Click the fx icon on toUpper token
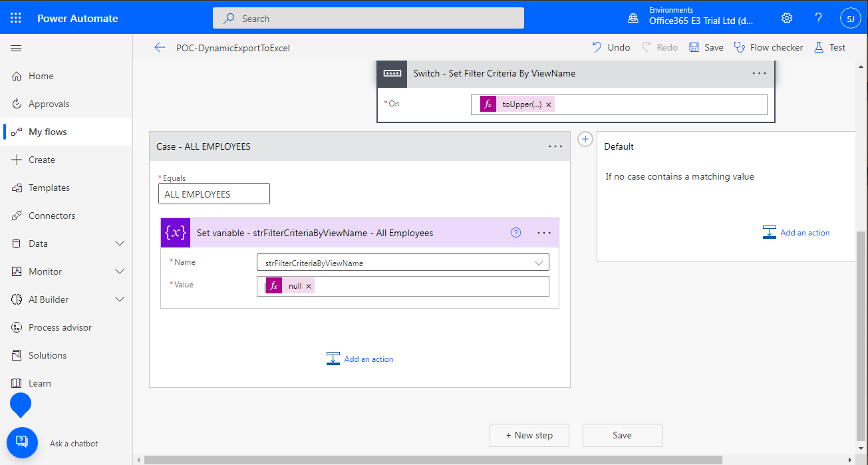Viewport: 868px width, 465px height. tap(488, 104)
